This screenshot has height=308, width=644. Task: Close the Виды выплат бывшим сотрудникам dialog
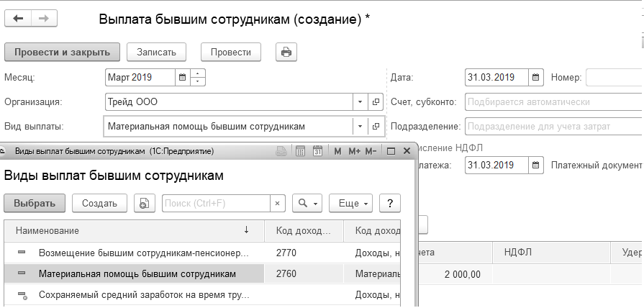(x=407, y=151)
